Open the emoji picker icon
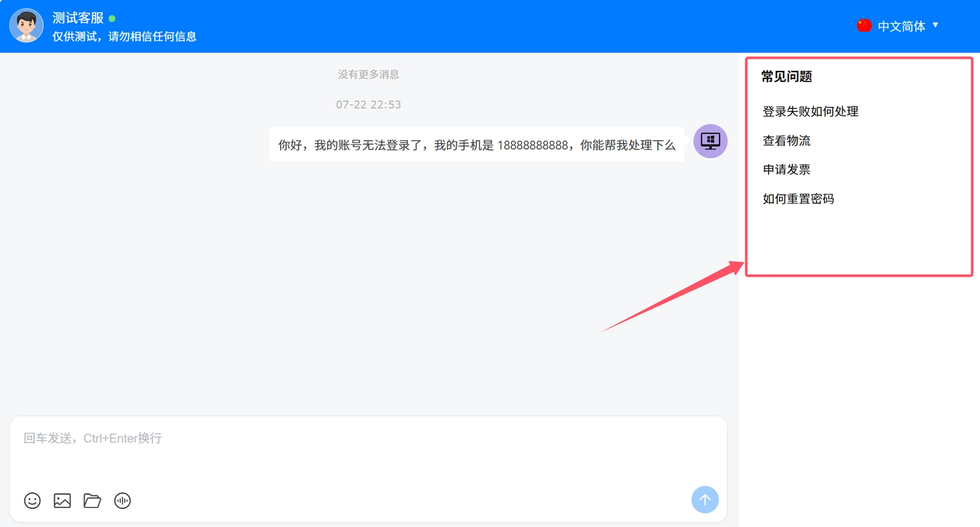Screen dimensions: 980x527 32,501
